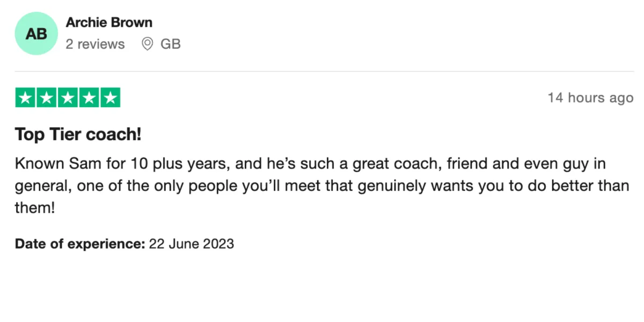Click the divider line under reviewer header
644x322 pixels.
324,71
